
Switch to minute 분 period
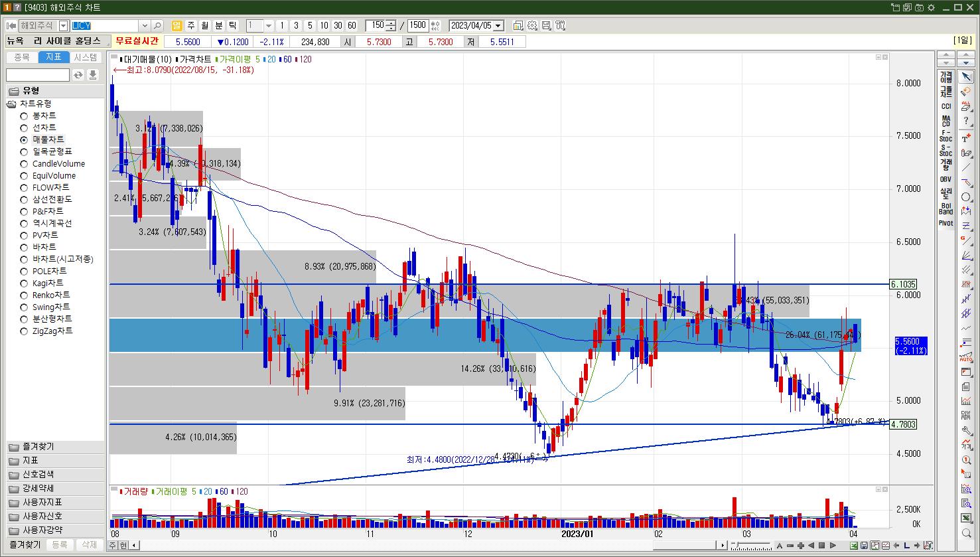219,25
